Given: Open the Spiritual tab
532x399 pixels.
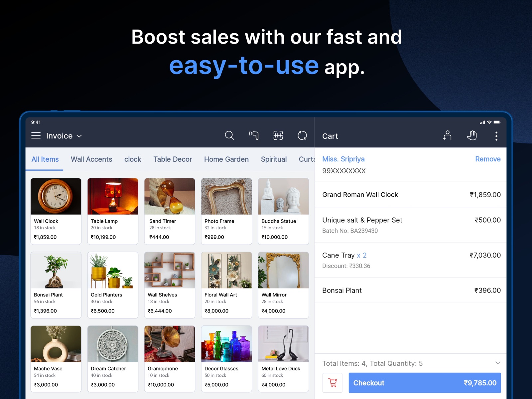Looking at the screenshot, I should click(x=274, y=159).
